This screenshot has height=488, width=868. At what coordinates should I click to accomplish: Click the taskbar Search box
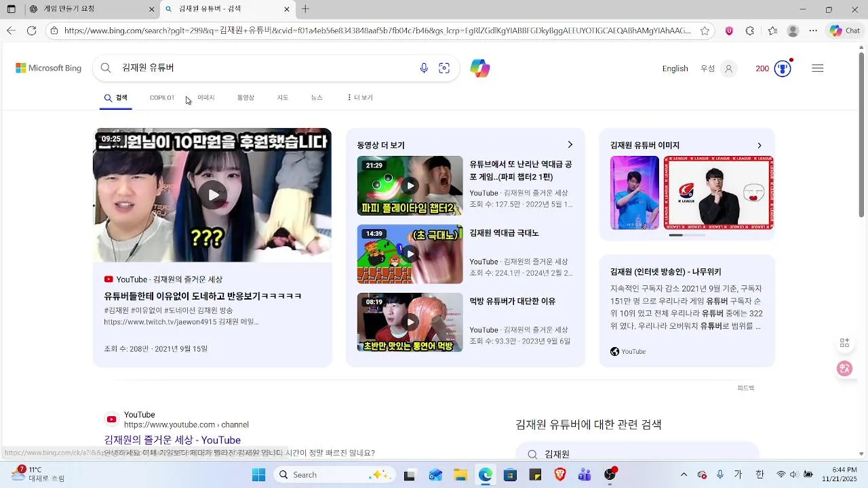click(335, 474)
